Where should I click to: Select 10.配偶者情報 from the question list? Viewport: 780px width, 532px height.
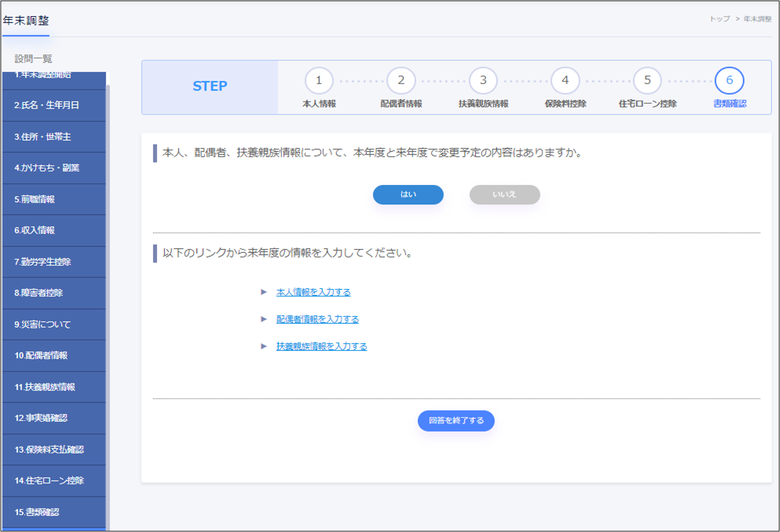(54, 355)
